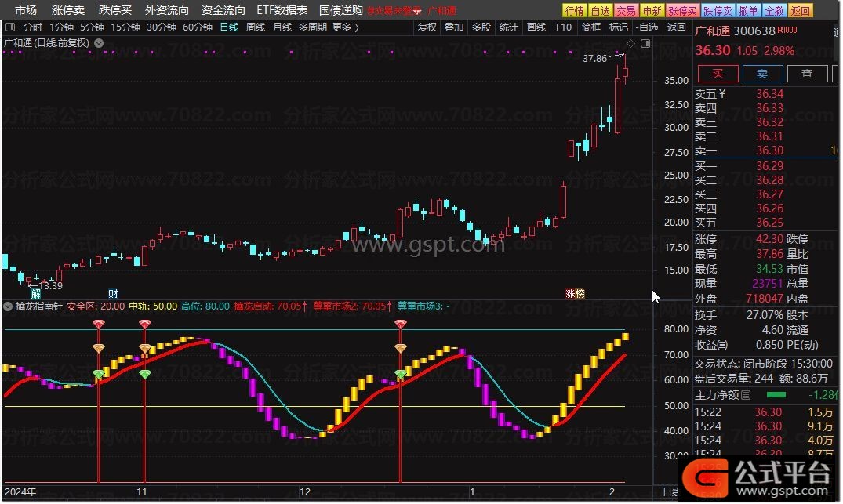
Task: Collapse the 擒龙指南针 indicator panel arrow
Action: coord(8,306)
